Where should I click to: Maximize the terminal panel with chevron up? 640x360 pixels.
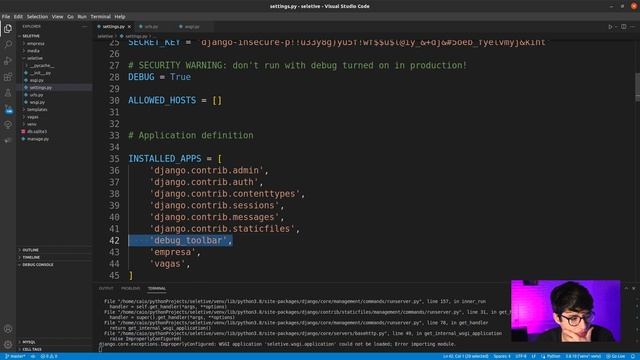point(627,288)
